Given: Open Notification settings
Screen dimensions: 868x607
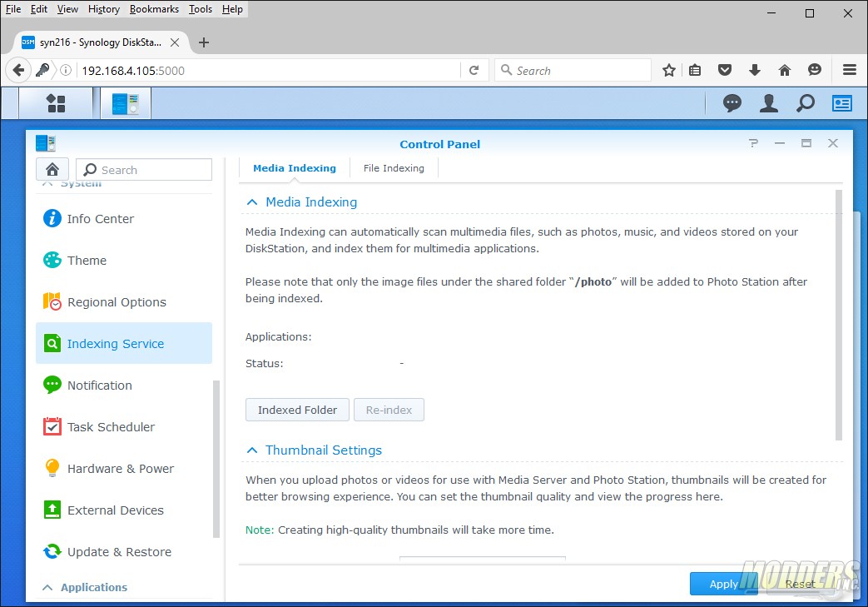Looking at the screenshot, I should tap(125, 385).
